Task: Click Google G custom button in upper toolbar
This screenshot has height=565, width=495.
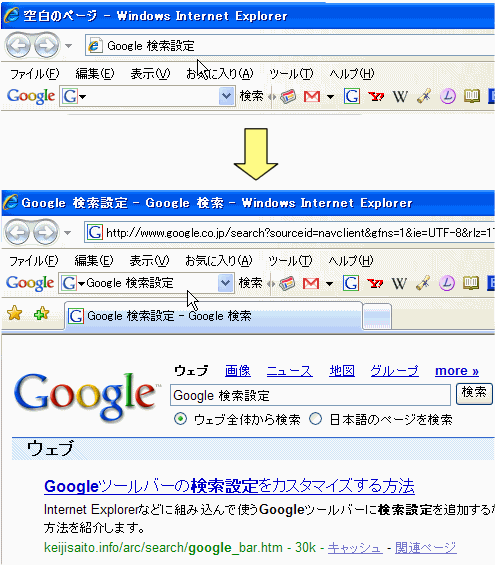Action: pos(352,96)
